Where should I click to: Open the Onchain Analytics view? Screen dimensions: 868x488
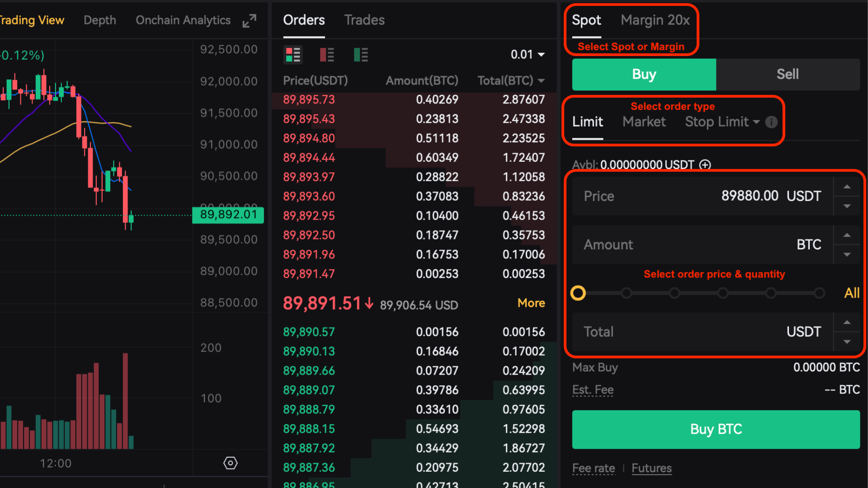point(183,20)
